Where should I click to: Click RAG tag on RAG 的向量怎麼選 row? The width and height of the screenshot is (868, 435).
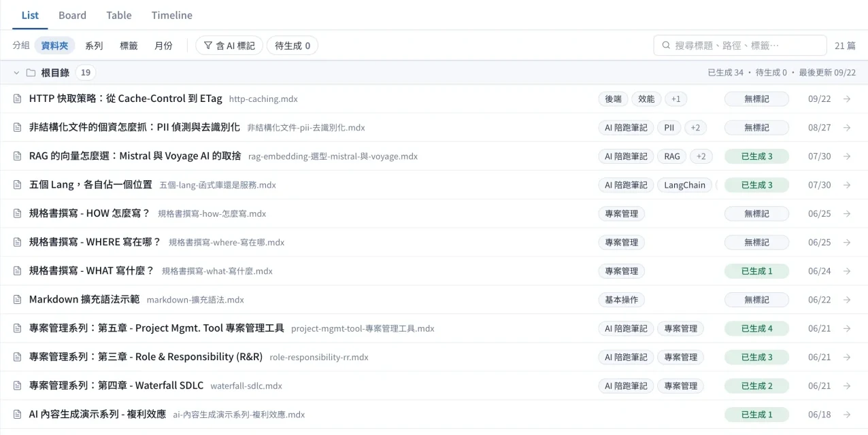click(672, 156)
